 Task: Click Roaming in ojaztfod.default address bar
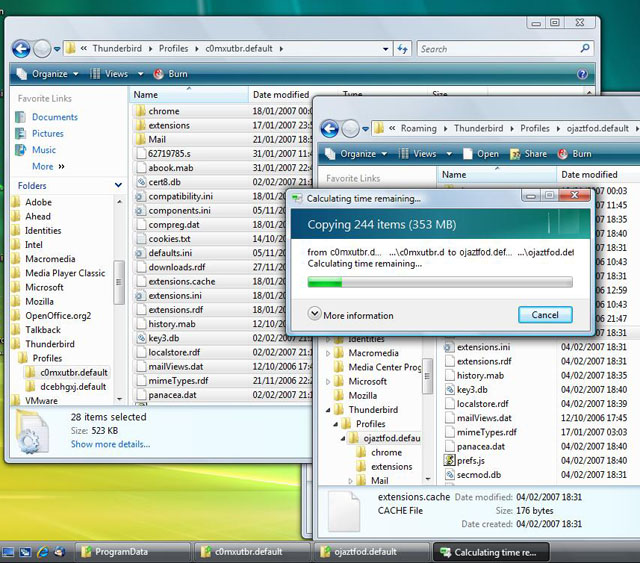418,129
